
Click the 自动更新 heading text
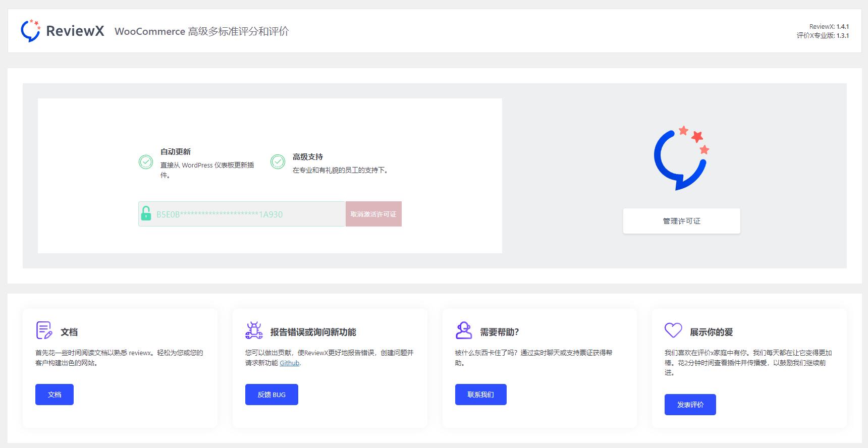pos(176,152)
